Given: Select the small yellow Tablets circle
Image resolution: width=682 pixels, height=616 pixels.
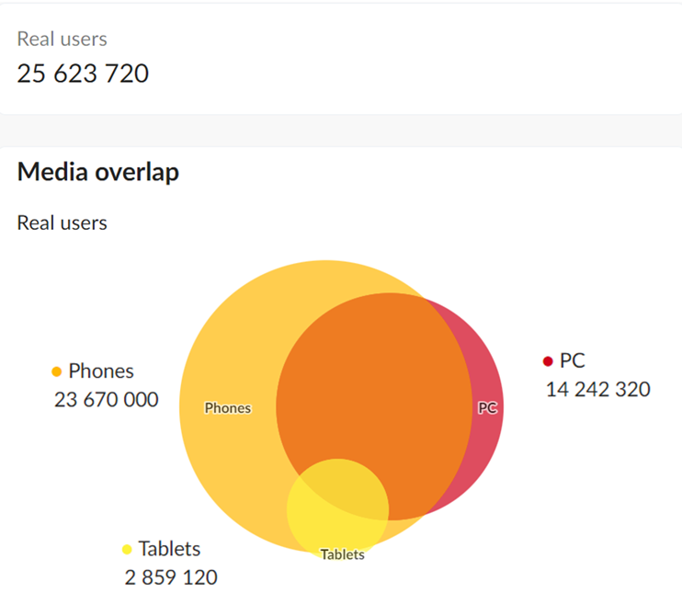Looking at the screenshot, I should tap(337, 509).
